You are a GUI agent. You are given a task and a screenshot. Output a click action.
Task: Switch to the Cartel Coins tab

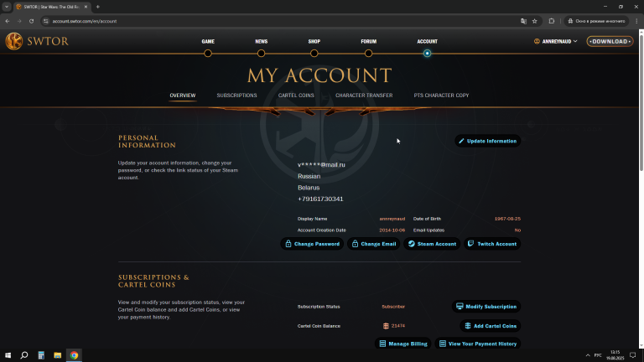[x=296, y=96]
